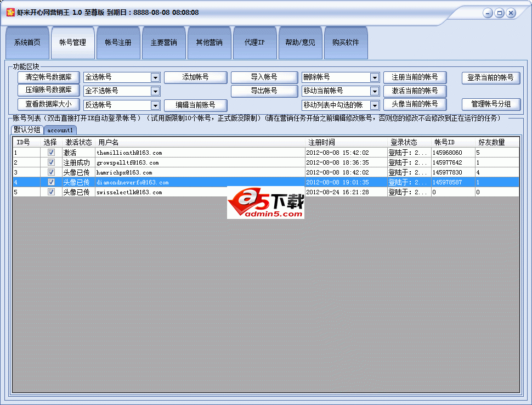Select username themillionth@163.com
Image resolution: width=532 pixels, height=405 pixels.
129,153
